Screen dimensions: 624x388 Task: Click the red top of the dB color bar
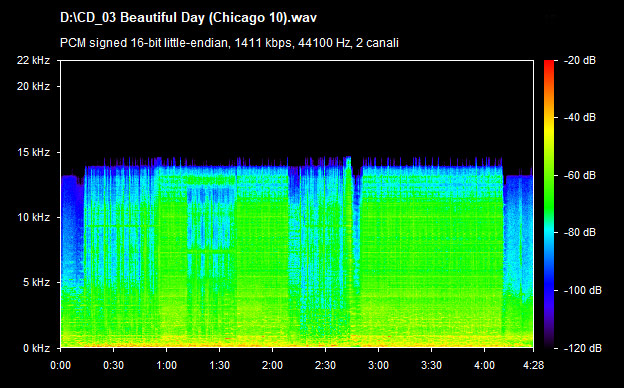click(x=549, y=66)
